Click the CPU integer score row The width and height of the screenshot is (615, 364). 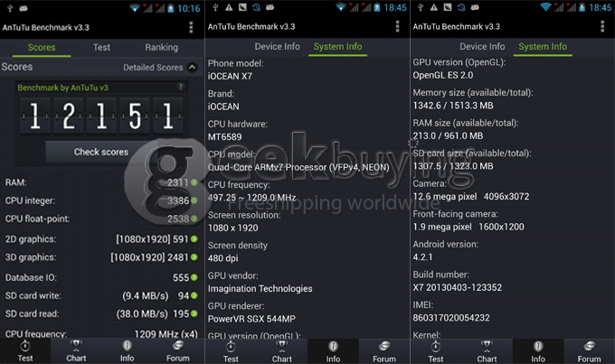point(100,201)
